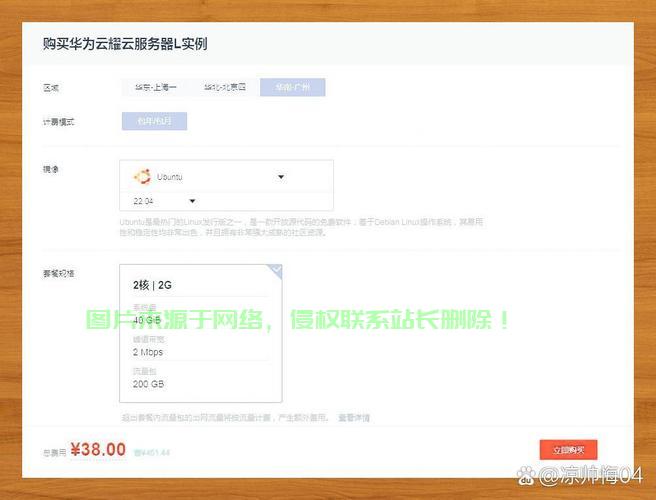
Task: Select the 华东-上海一 region option
Action: pos(155,87)
